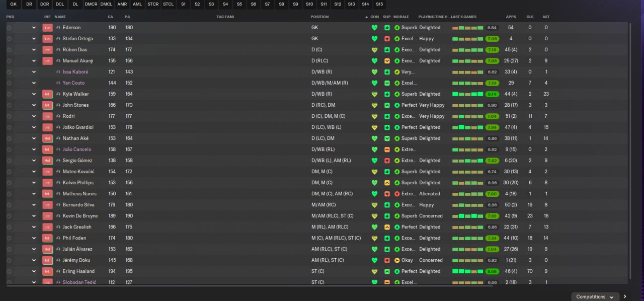Toggle the picked checkmark for Rúben Dias
Image resolution: width=644 pixels, height=301 pixels.
coord(9,50)
